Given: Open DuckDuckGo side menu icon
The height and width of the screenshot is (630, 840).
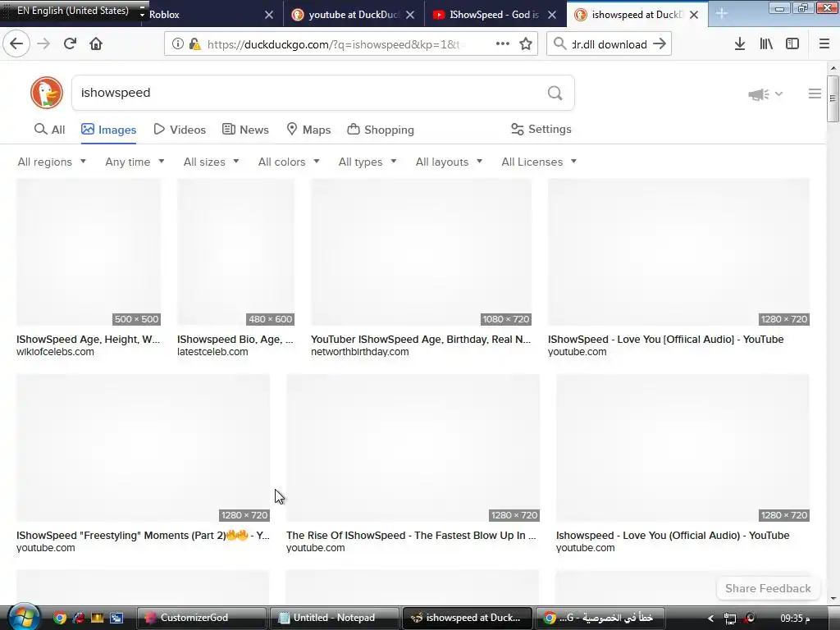Looking at the screenshot, I should click(815, 94).
